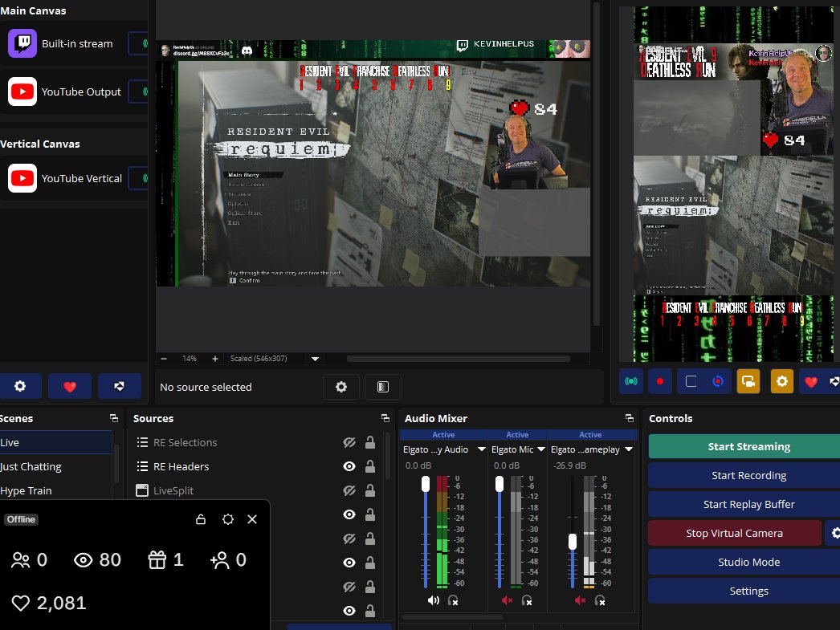Zoom out the preview with the minus icon

pyautogui.click(x=164, y=359)
